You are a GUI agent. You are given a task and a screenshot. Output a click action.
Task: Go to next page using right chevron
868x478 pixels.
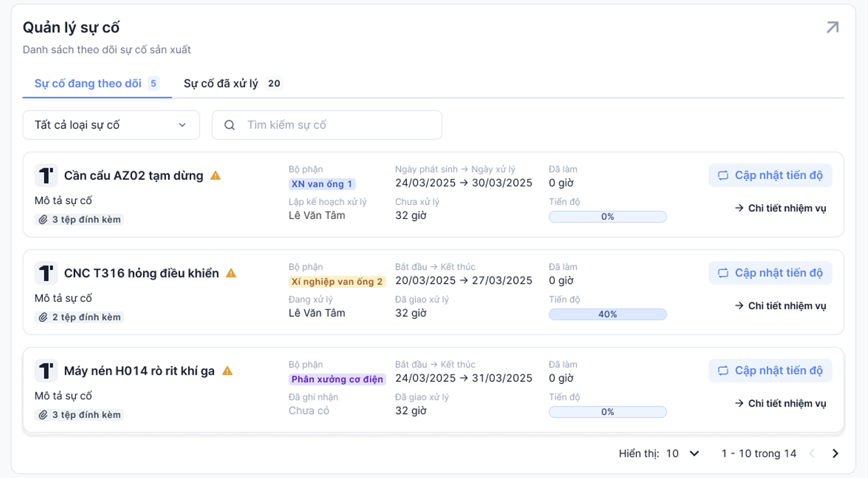(x=835, y=454)
